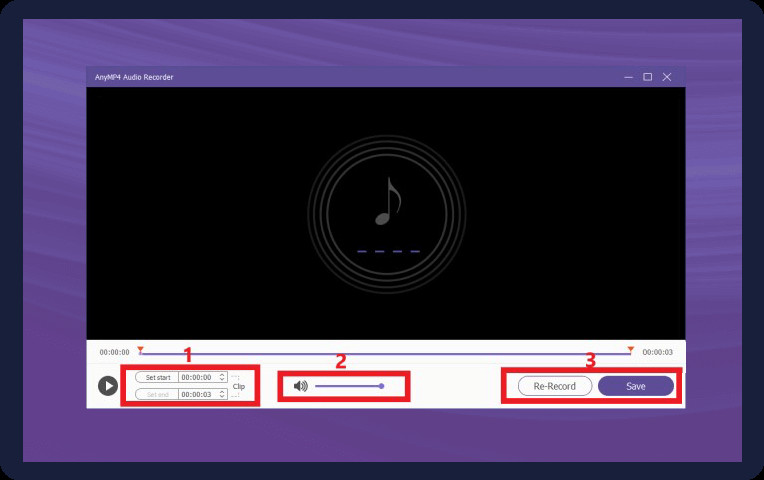The width and height of the screenshot is (764, 480).
Task: Minimize the AnyMP4 Audio Recorder window
Action: click(x=629, y=77)
